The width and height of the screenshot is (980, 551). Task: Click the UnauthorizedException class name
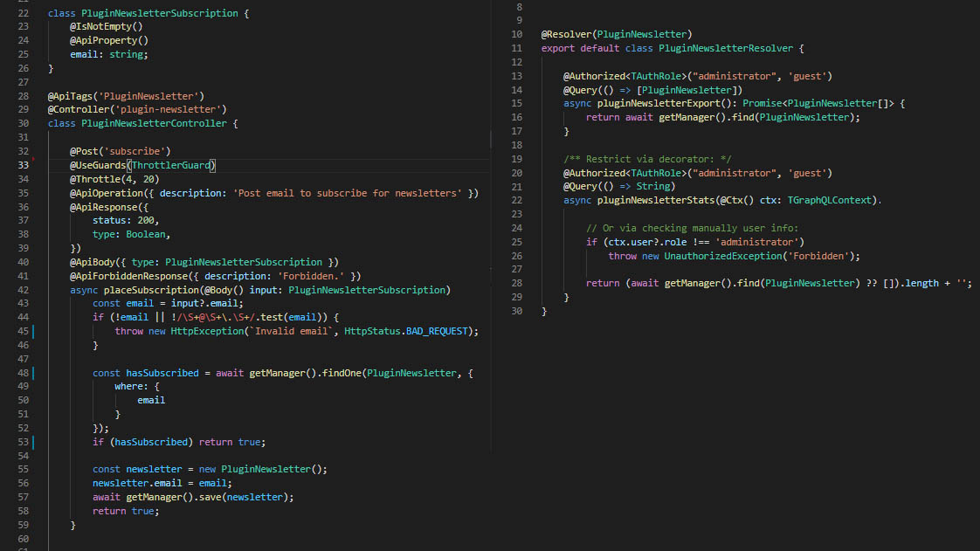tap(723, 256)
